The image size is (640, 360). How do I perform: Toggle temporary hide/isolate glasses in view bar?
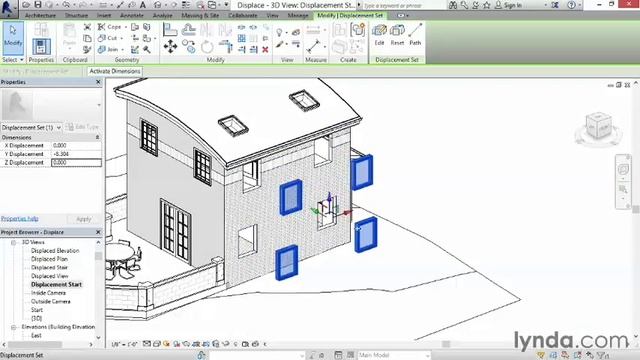(x=226, y=344)
